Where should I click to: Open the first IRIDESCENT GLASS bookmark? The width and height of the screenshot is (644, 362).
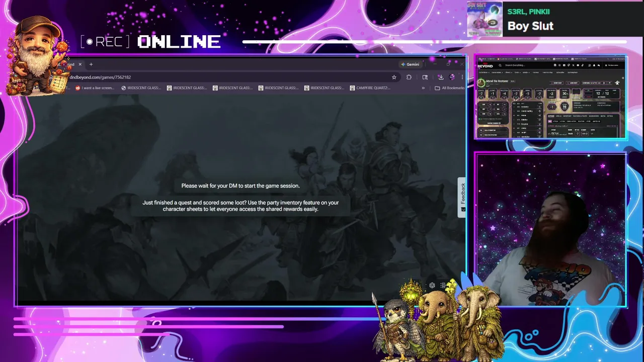141,88
